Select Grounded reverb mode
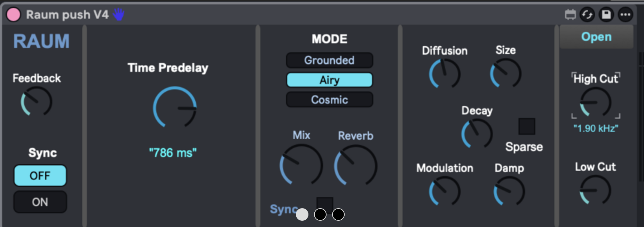The width and height of the screenshot is (644, 227). [x=329, y=60]
